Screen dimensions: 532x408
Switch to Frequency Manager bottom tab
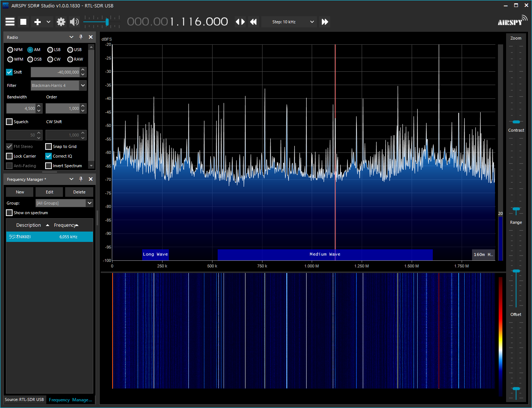(70, 400)
